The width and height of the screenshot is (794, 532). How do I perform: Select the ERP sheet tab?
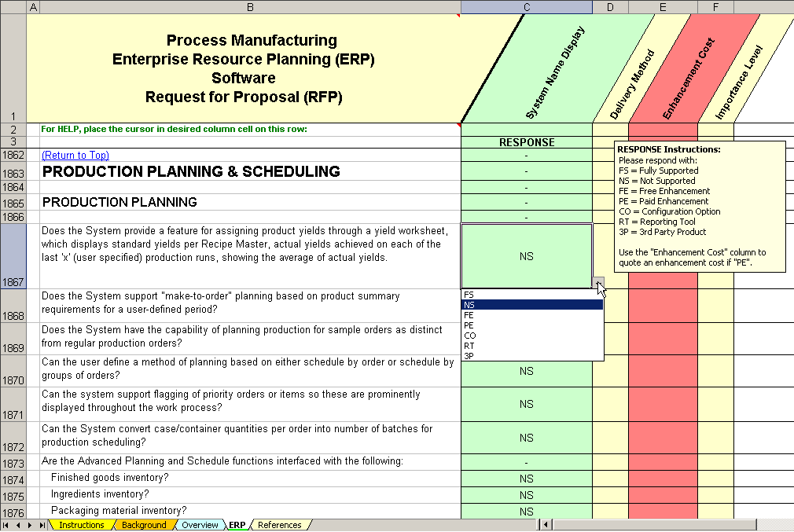pos(237,526)
